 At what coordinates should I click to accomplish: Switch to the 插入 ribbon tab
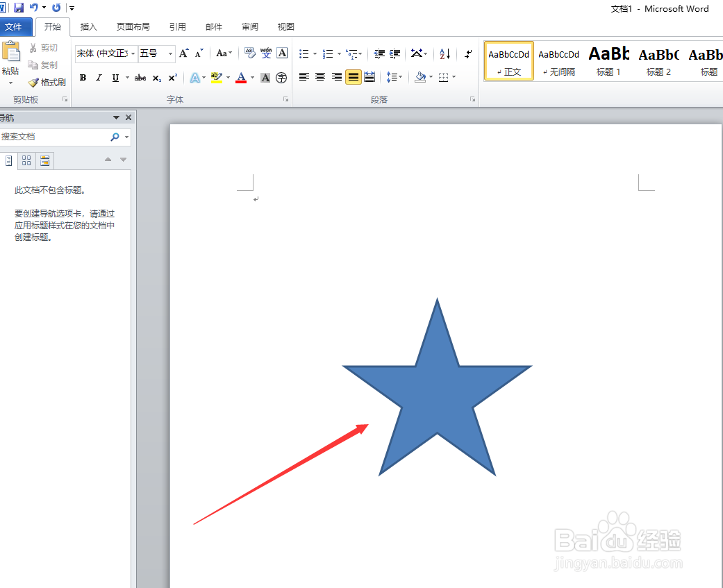(88, 26)
